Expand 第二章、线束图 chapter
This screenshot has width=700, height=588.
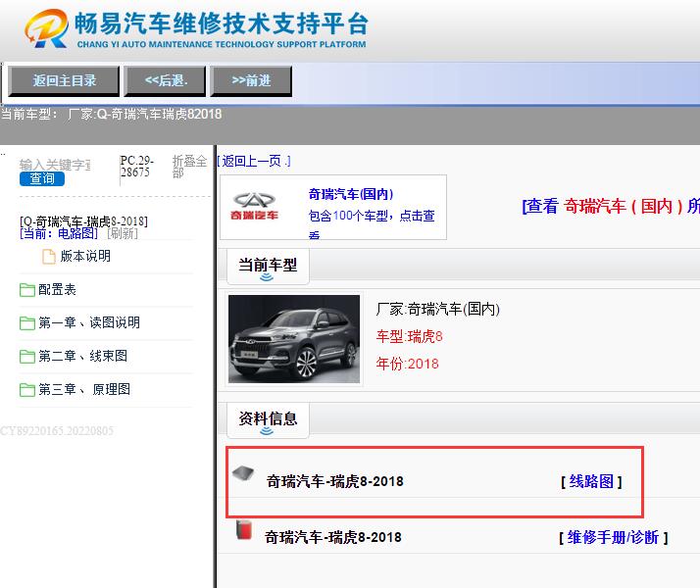coord(82,356)
